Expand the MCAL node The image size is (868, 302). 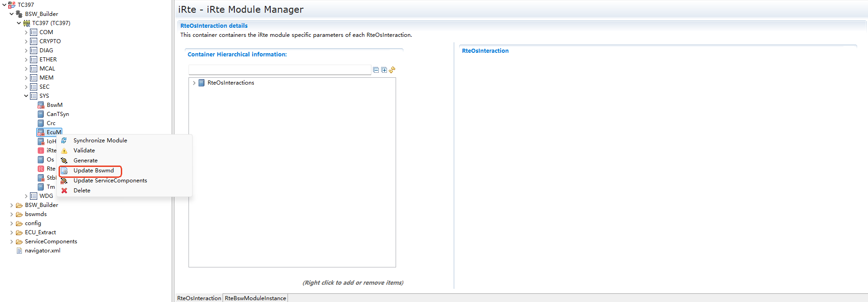[x=26, y=69]
